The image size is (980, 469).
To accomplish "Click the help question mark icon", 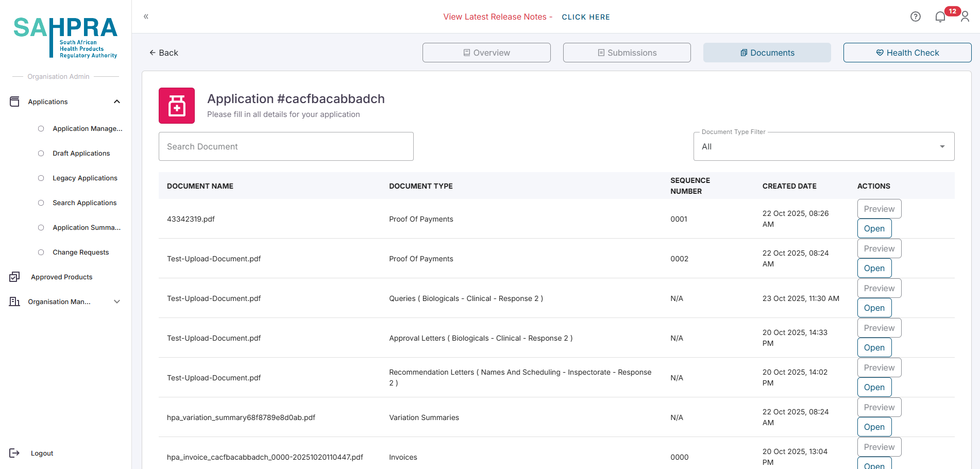I will tap(915, 16).
